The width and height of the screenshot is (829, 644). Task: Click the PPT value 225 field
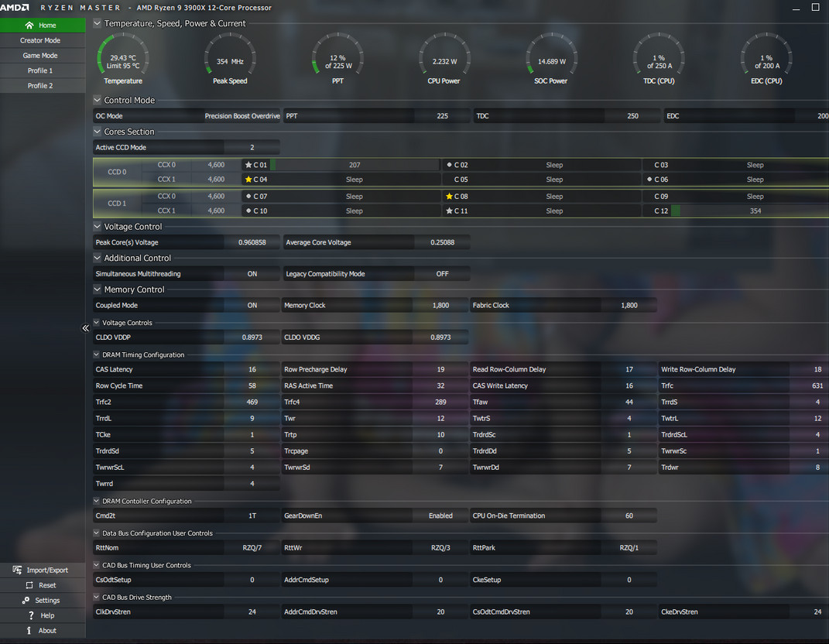pos(442,116)
